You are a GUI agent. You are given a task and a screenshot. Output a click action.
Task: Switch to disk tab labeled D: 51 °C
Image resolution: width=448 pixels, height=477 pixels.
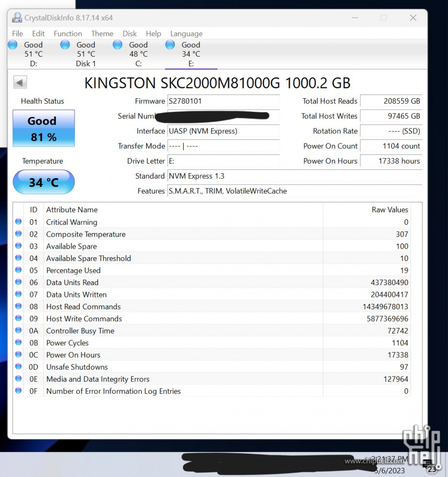click(x=33, y=54)
